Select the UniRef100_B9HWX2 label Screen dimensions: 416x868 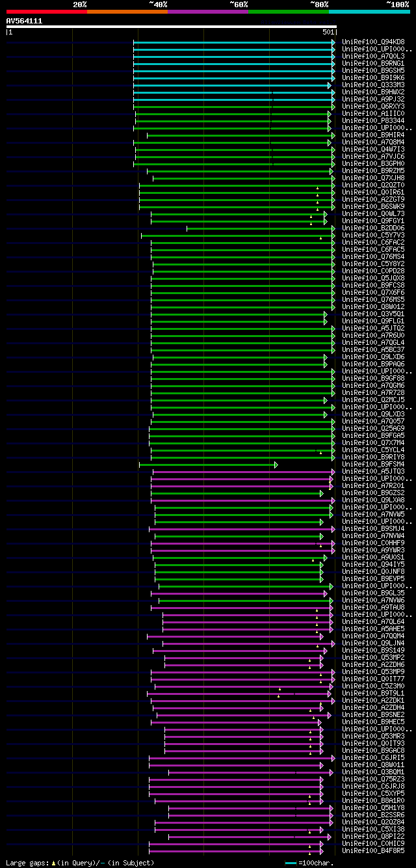click(373, 92)
